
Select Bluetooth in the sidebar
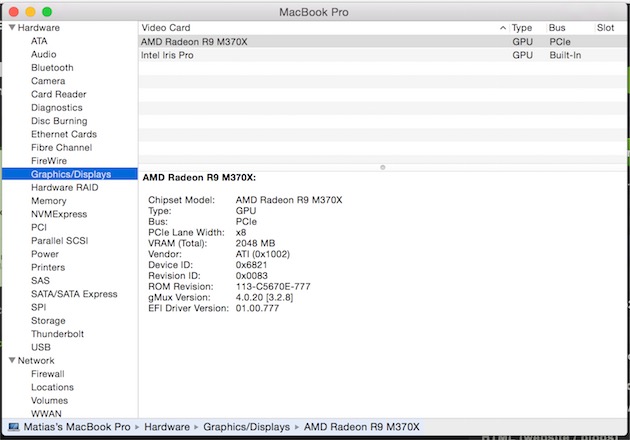(x=52, y=68)
